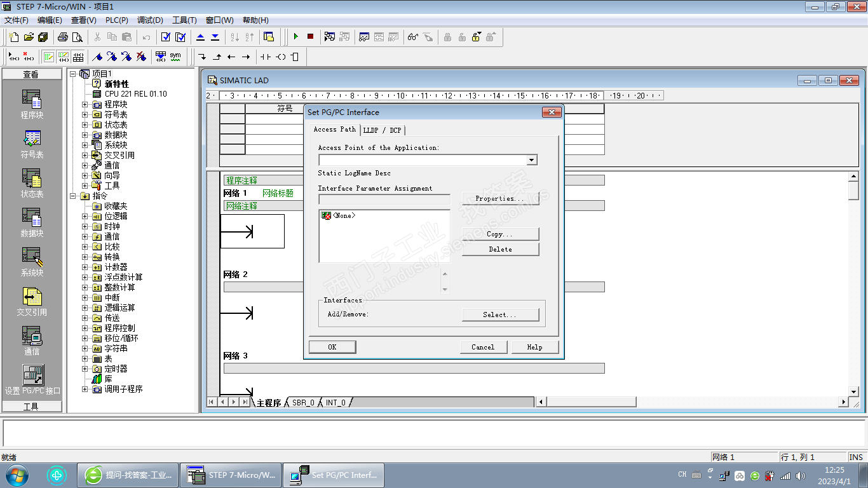Switch to the INT_0 program tab
This screenshot has height=488, width=868.
336,403
